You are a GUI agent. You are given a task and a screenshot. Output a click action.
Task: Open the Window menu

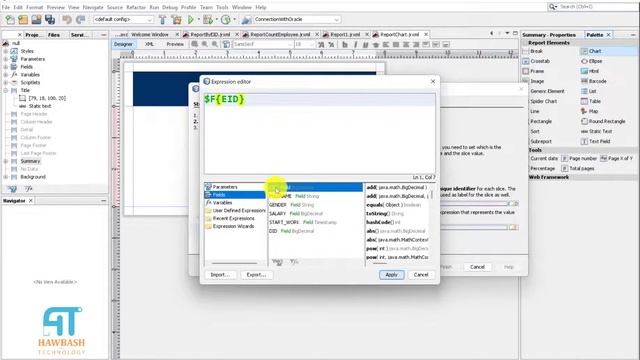point(242,7)
